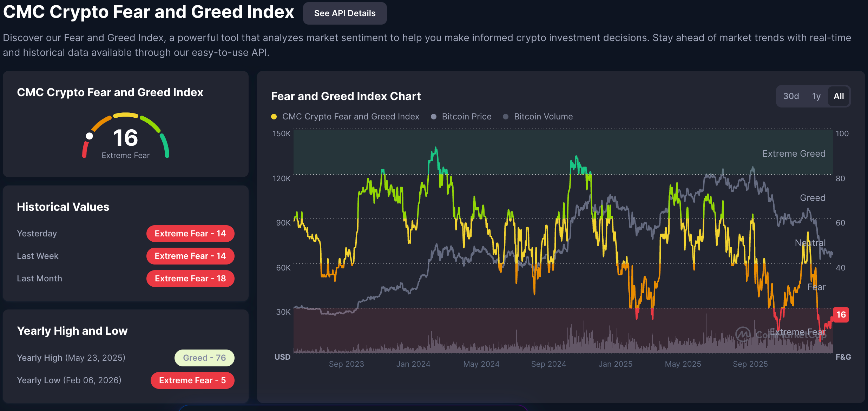Click the Last Week Extreme Fear - 14 badge
This screenshot has height=411, width=868.
click(190, 256)
